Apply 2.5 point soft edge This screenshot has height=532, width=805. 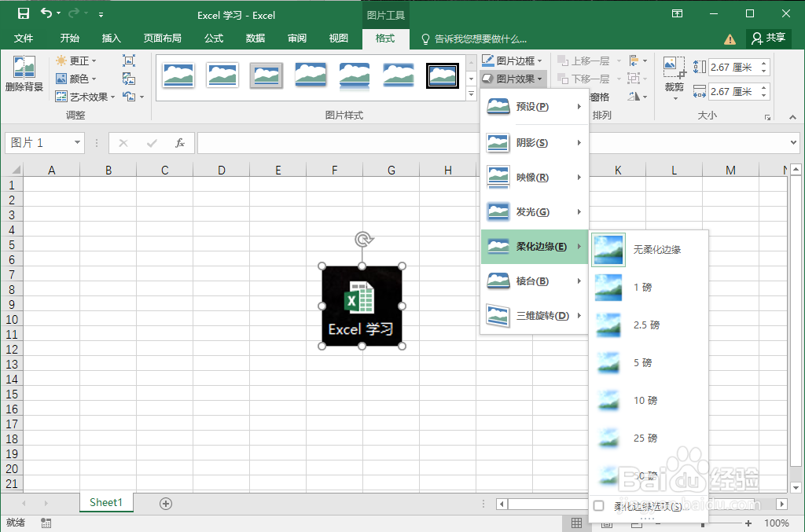(649, 325)
